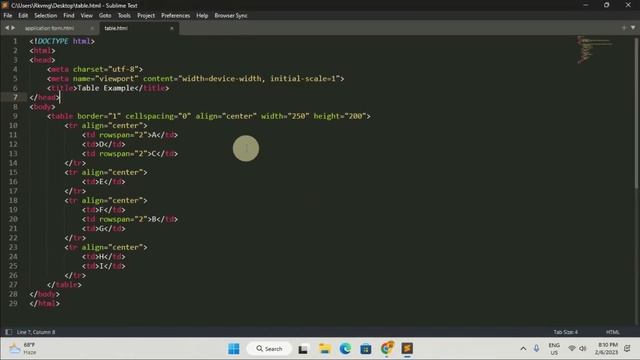640x360 pixels.
Task: Click the td F cell line
Action: (104, 210)
